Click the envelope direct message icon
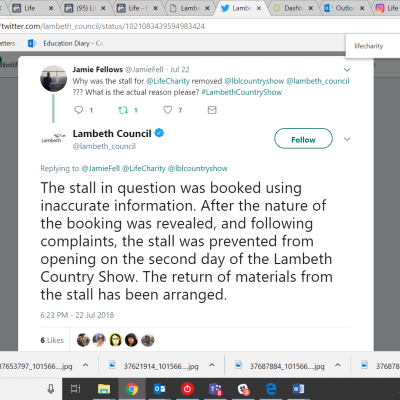This screenshot has height=400, width=400. click(x=212, y=110)
